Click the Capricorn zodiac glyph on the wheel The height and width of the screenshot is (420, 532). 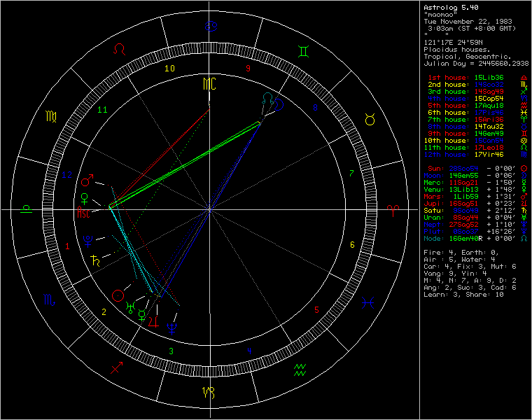[209, 392]
